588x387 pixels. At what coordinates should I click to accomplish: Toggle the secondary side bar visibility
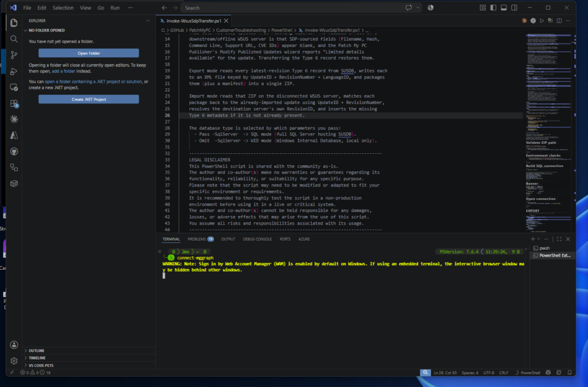pos(514,7)
